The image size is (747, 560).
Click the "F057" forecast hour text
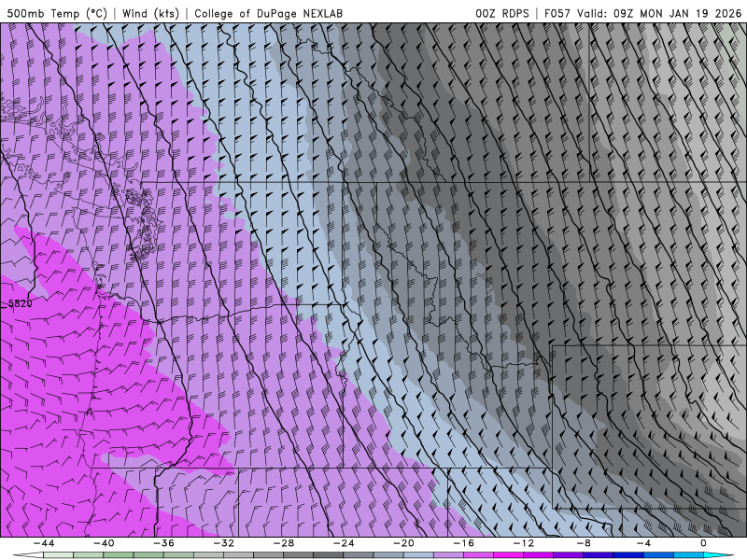click(x=557, y=13)
